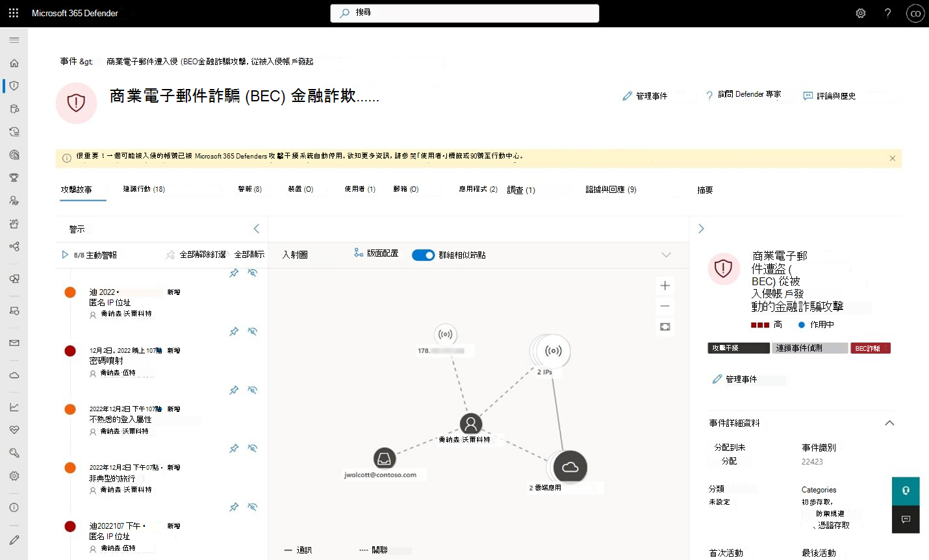Viewport: 929px width, 560px height.
Task: Expand the sidebar hamburger navigation menu
Action: tap(14, 40)
